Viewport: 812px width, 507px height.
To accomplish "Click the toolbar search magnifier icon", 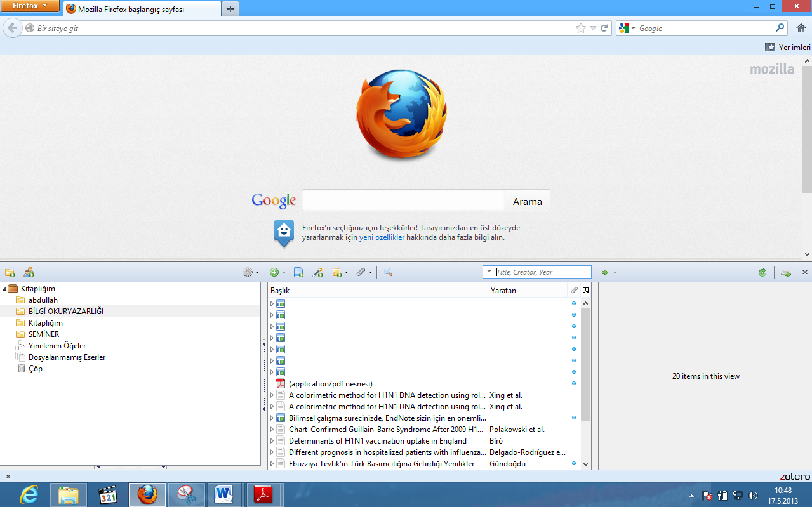I will (x=780, y=29).
